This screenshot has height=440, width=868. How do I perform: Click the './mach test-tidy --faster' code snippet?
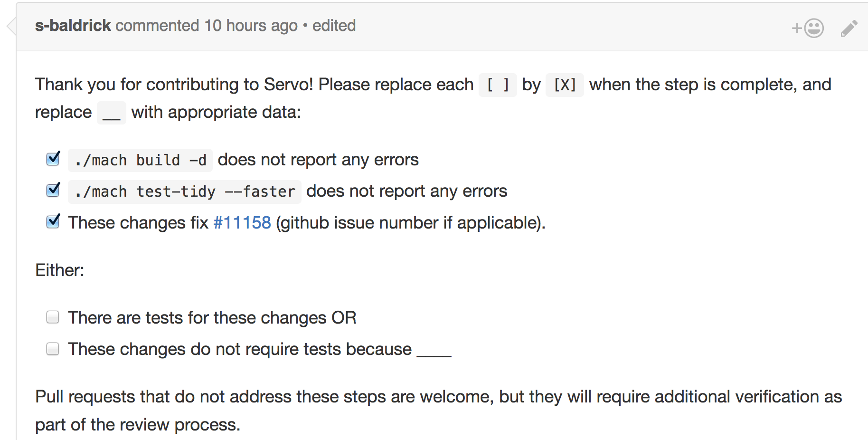(185, 191)
